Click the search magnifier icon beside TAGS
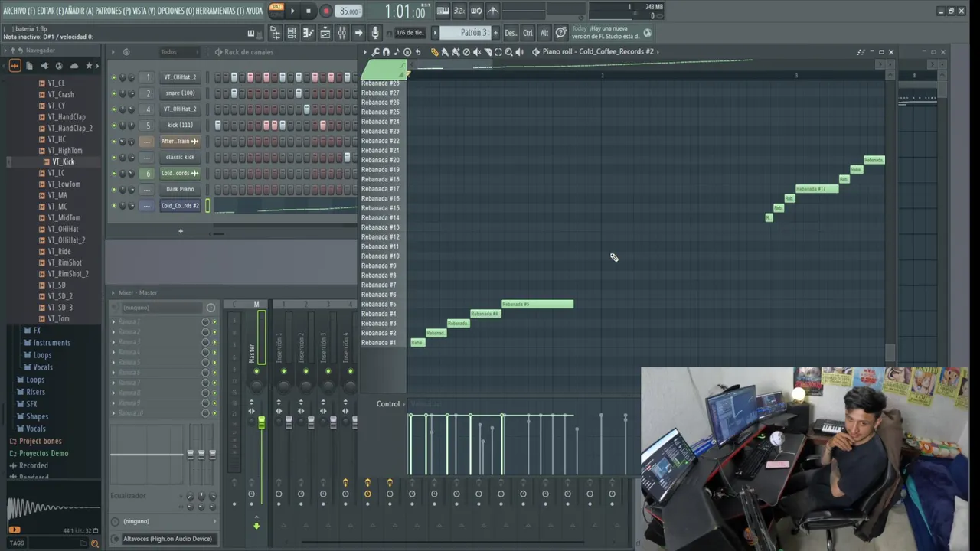The image size is (980, 551). 94,543
